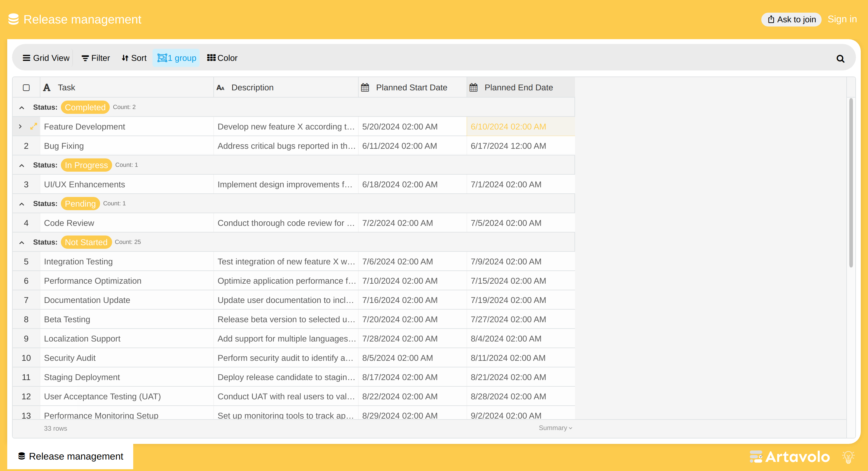The image size is (868, 471).
Task: Click the Not Started status tag
Action: 86,242
